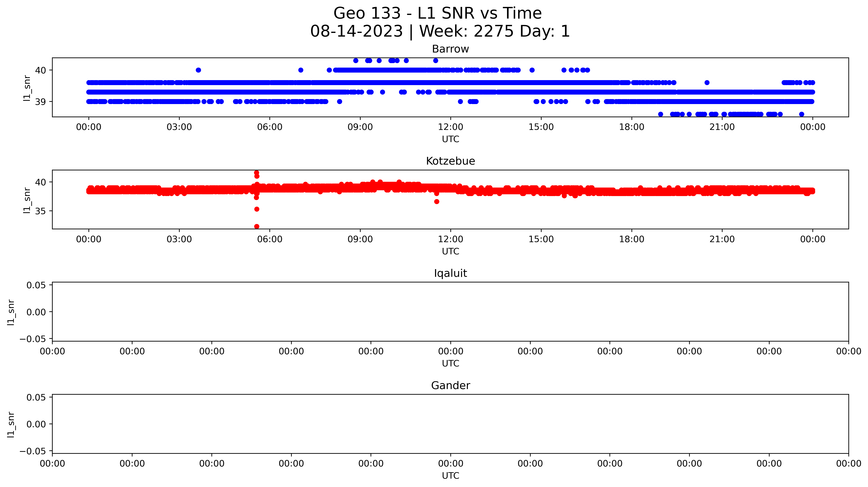Click the 0.00 y-tick on Gander plot
The height and width of the screenshot is (487, 868).
coord(36,424)
